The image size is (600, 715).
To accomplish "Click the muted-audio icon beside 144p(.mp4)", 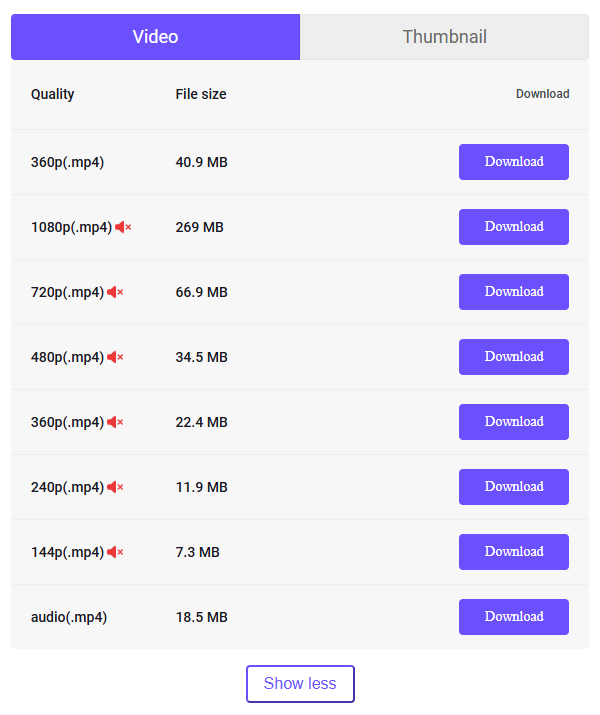I will (x=115, y=552).
